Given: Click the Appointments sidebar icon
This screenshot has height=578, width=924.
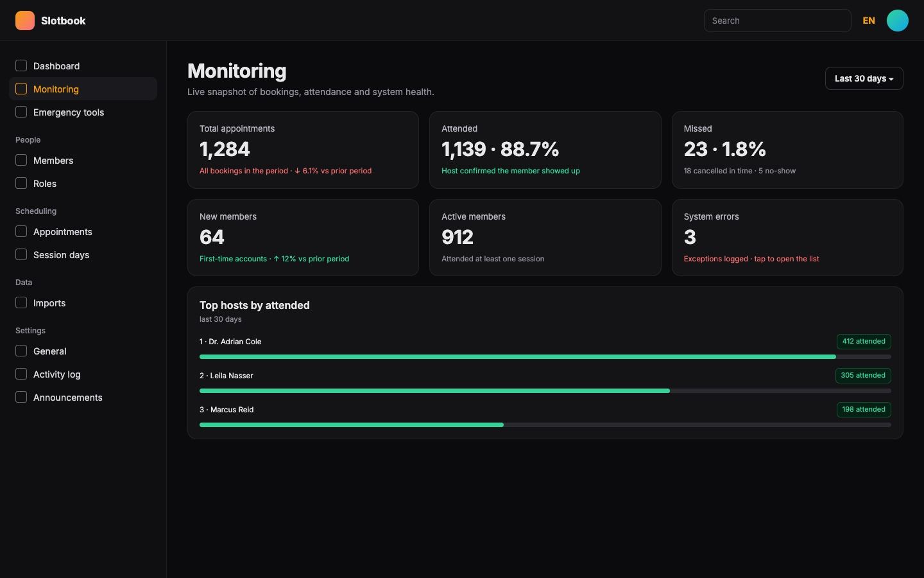Looking at the screenshot, I should [21, 231].
